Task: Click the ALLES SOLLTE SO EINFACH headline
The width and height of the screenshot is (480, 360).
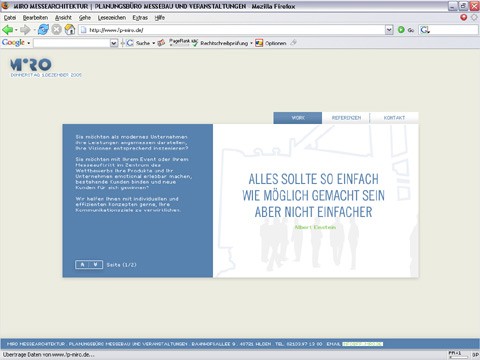Action: coord(314,179)
